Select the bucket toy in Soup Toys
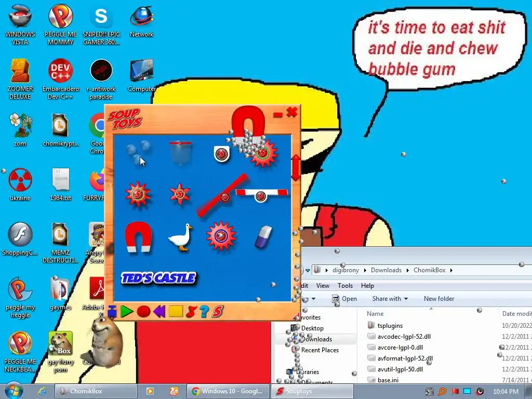Viewport: 532px width, 399px height. pos(180,153)
